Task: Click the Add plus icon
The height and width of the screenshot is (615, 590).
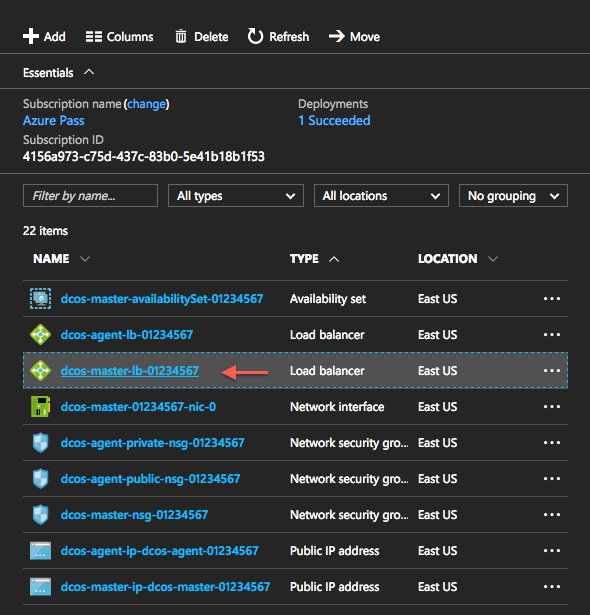Action: pyautogui.click(x=31, y=36)
